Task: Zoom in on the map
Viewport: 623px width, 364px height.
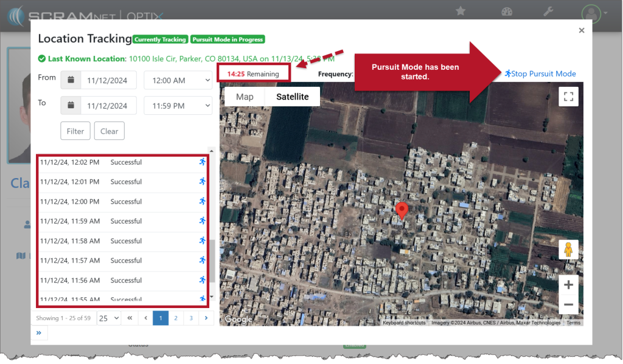Action: 568,285
